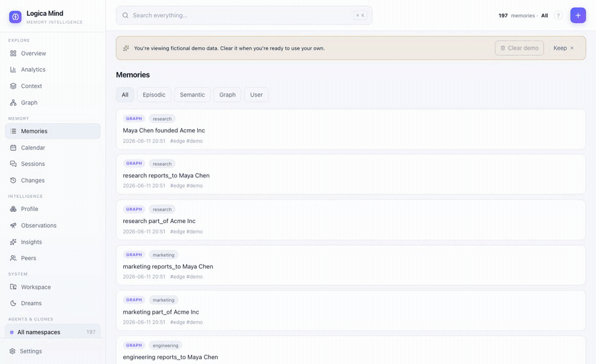The image size is (596, 364).
Task: Click the Keep button label
Action: click(560, 48)
